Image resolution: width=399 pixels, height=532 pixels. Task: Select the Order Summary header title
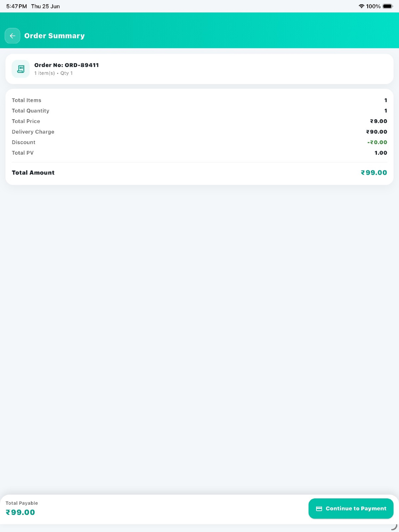[x=54, y=36]
